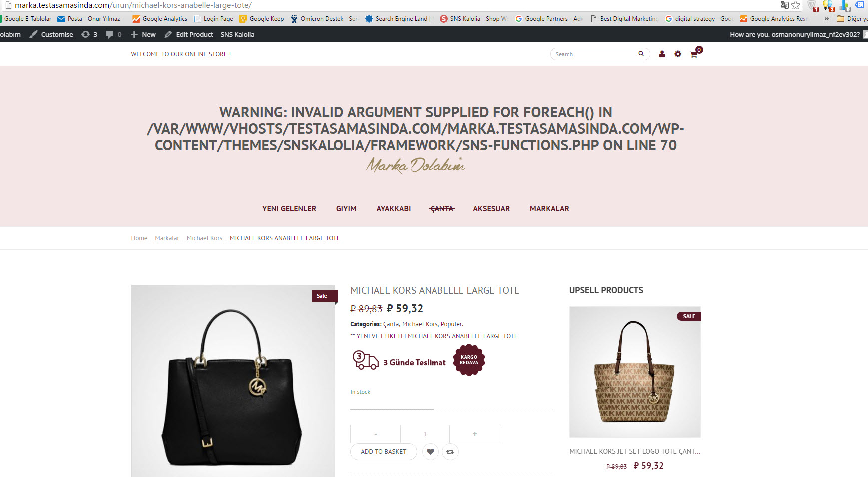Open the settings gear icon in header
The width and height of the screenshot is (868, 477).
click(678, 54)
